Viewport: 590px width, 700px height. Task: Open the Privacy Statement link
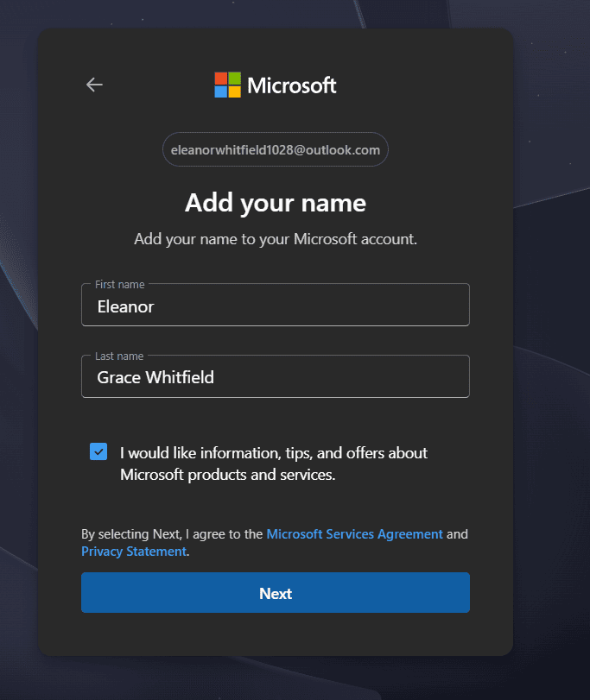pos(134,552)
